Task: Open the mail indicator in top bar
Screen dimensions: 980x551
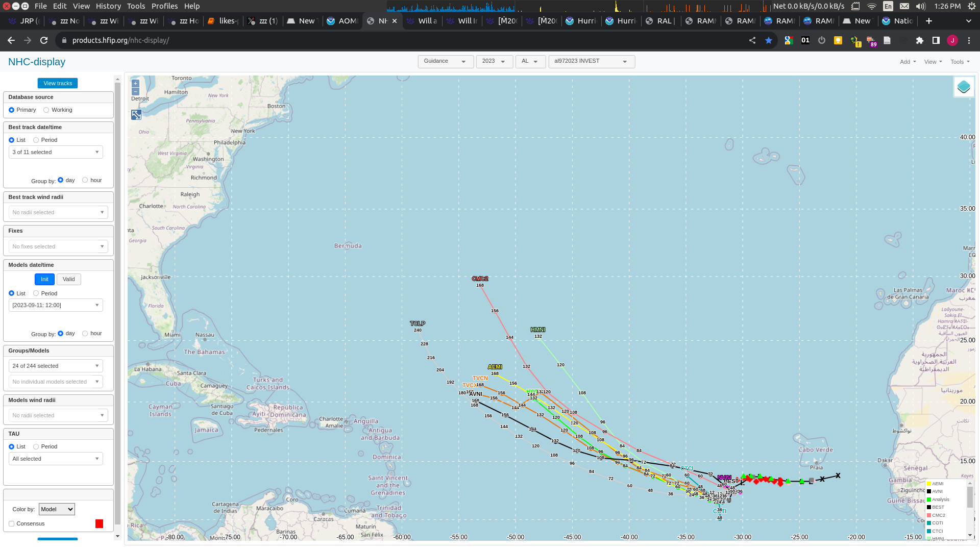Action: [x=904, y=6]
